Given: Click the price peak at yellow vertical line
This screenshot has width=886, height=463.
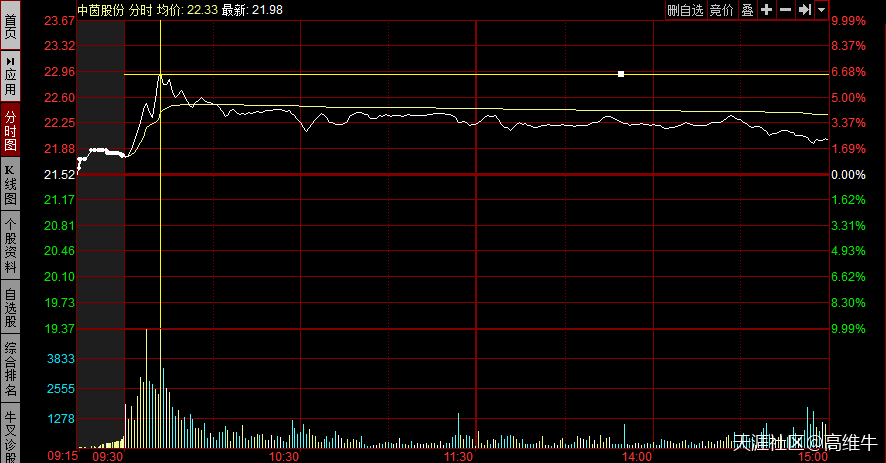Looking at the screenshot, I should [160, 75].
